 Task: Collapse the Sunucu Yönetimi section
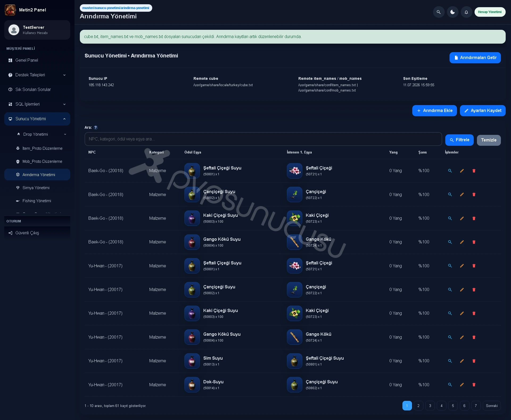(37, 119)
